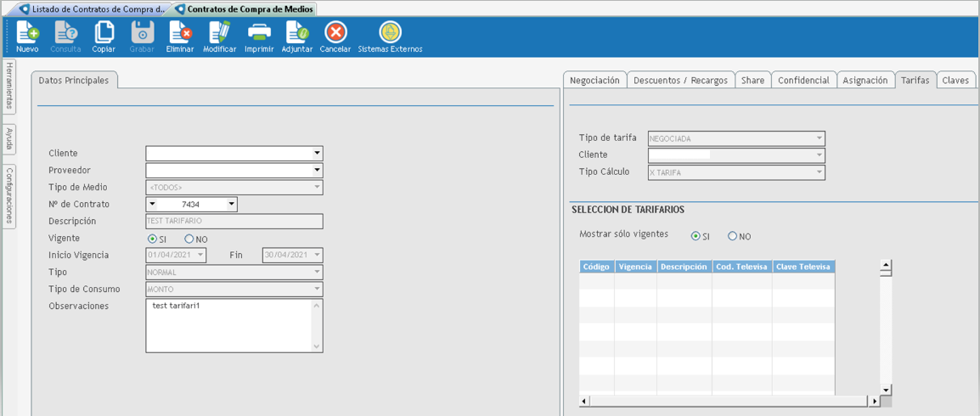Expand the Cliente dropdown in Datos Principales

tap(317, 154)
